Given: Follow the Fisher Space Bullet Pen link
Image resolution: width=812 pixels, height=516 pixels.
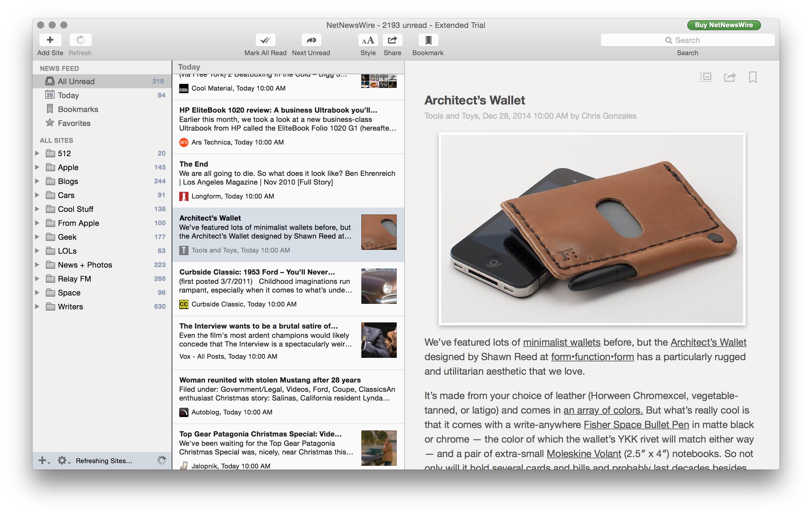Looking at the screenshot, I should pos(636,425).
